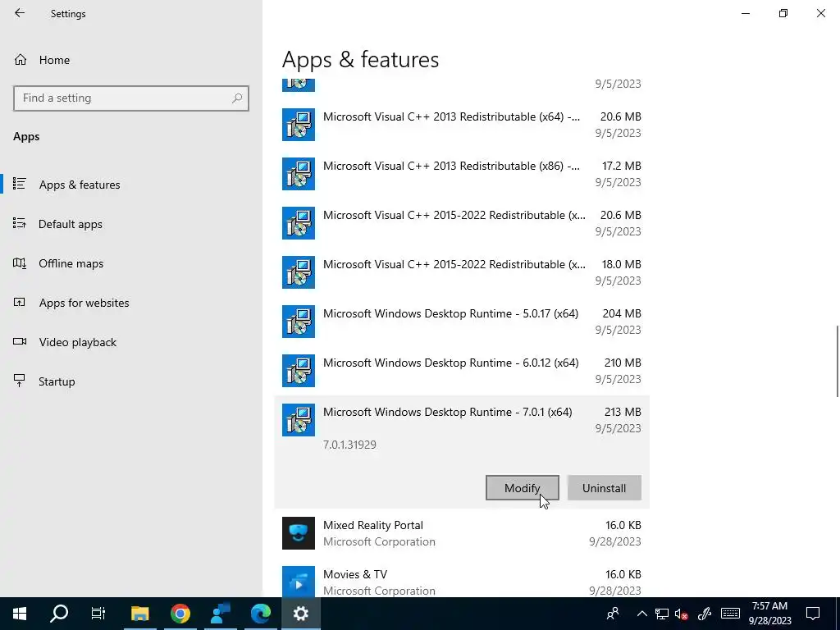Open Video playback section

pos(77,342)
